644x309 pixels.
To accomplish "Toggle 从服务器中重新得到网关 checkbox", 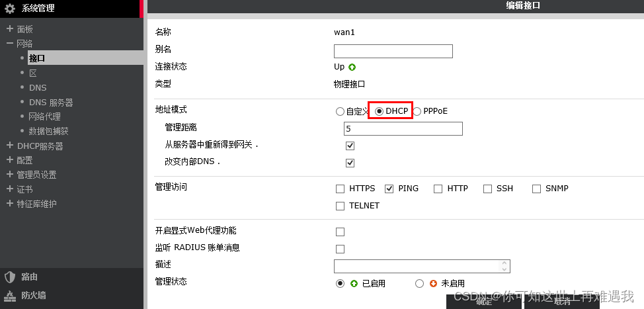I will tap(350, 146).
